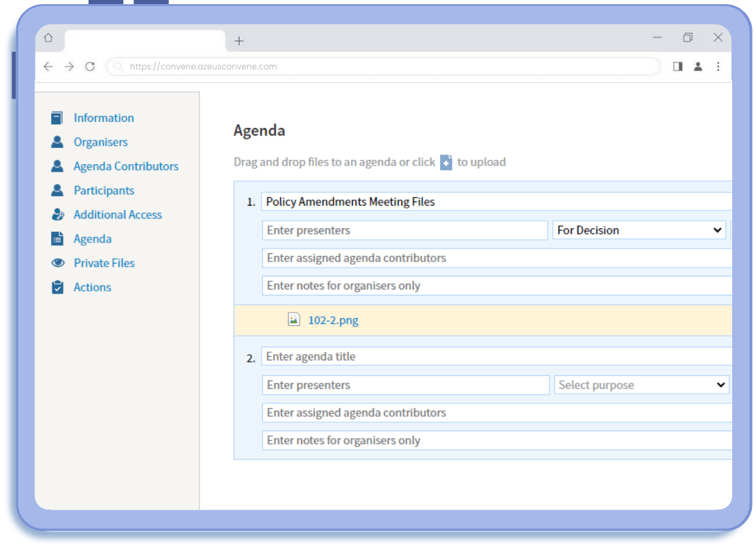This screenshot has height=549, width=756.
Task: Click the Actions clipboard icon
Action: [x=57, y=287]
